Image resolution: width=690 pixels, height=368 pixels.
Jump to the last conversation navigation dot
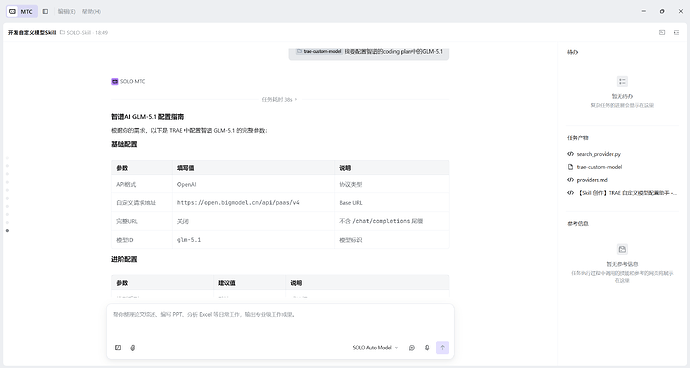coord(7,231)
